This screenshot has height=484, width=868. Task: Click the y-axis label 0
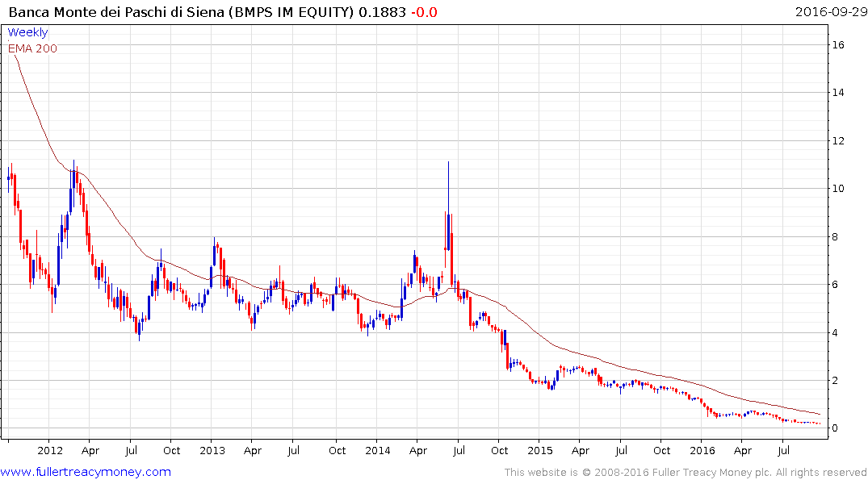(x=836, y=428)
